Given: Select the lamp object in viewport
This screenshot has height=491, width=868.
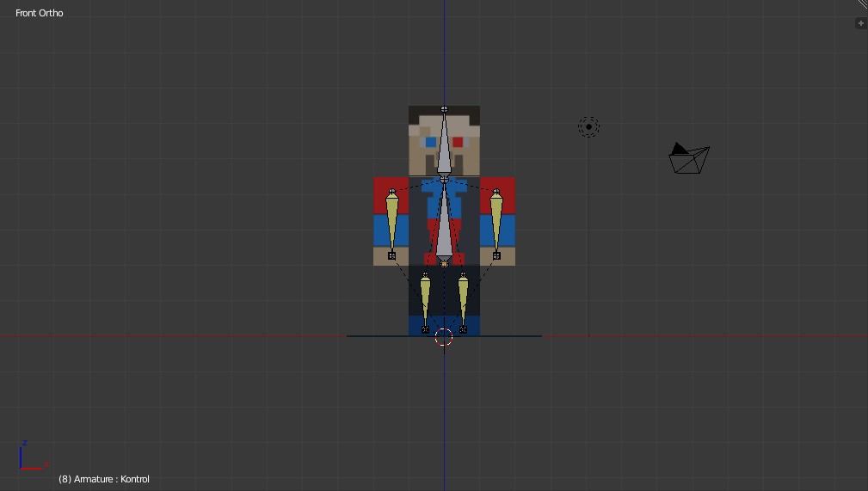Looking at the screenshot, I should pyautogui.click(x=588, y=127).
